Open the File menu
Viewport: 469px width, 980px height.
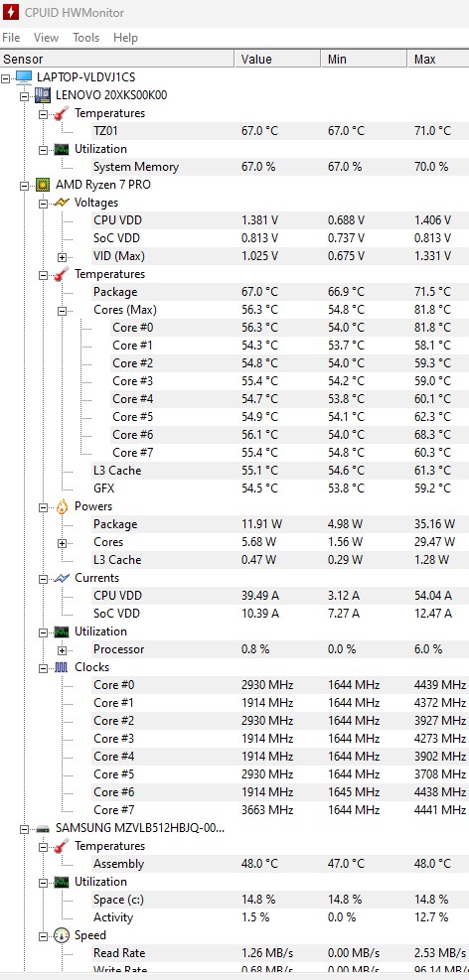pos(11,38)
